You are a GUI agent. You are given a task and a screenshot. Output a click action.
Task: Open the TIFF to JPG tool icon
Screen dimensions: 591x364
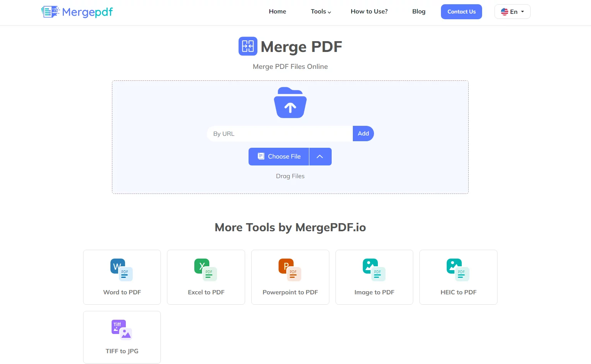122,329
